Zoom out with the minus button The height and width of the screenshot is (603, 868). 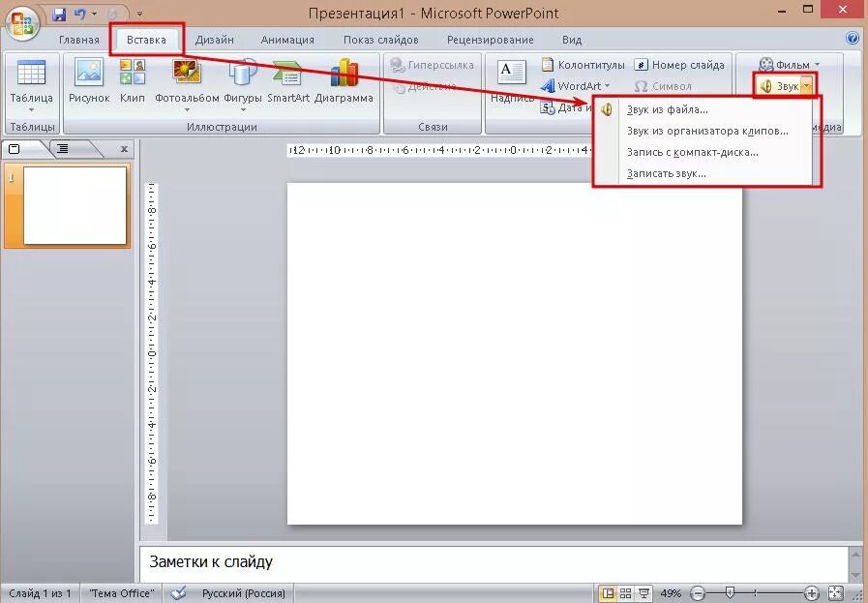click(x=699, y=593)
